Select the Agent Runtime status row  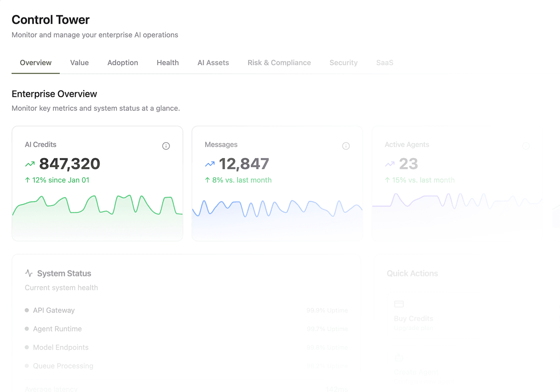tap(186, 329)
